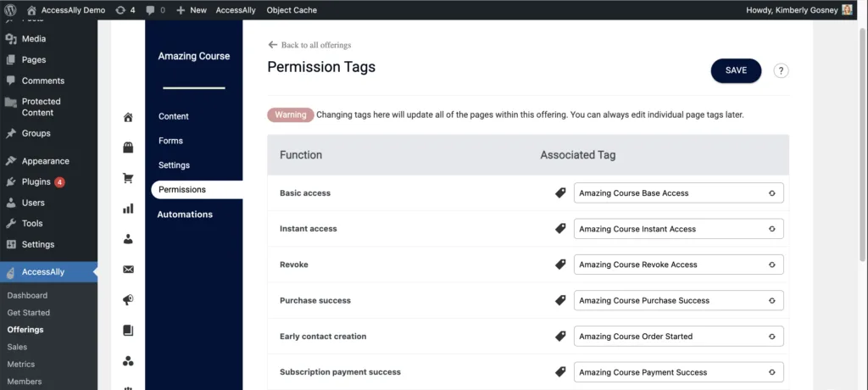The width and height of the screenshot is (868, 390).
Task: Select the shopping cart icon
Action: [x=128, y=178]
